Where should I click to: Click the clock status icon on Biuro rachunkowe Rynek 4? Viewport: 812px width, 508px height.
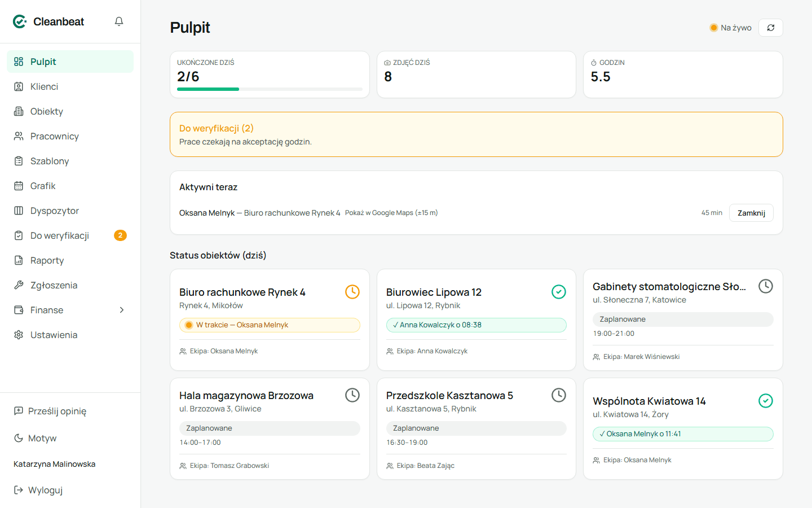point(352,292)
